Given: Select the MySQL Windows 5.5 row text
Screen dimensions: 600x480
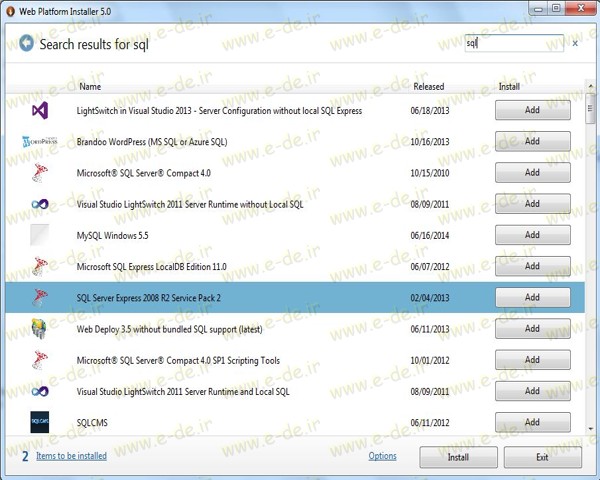Looking at the screenshot, I should [x=112, y=235].
